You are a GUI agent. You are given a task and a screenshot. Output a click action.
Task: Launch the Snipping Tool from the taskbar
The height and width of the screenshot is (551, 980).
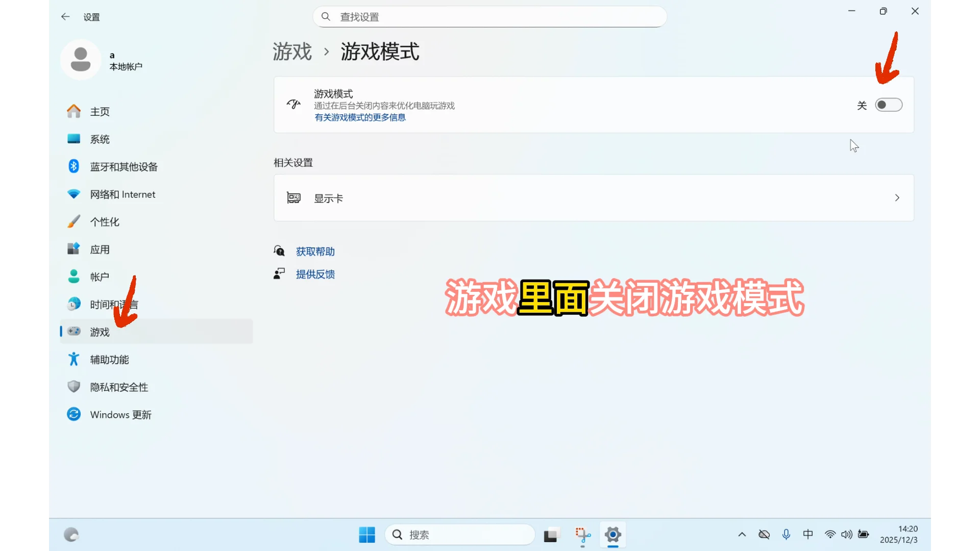[582, 535]
